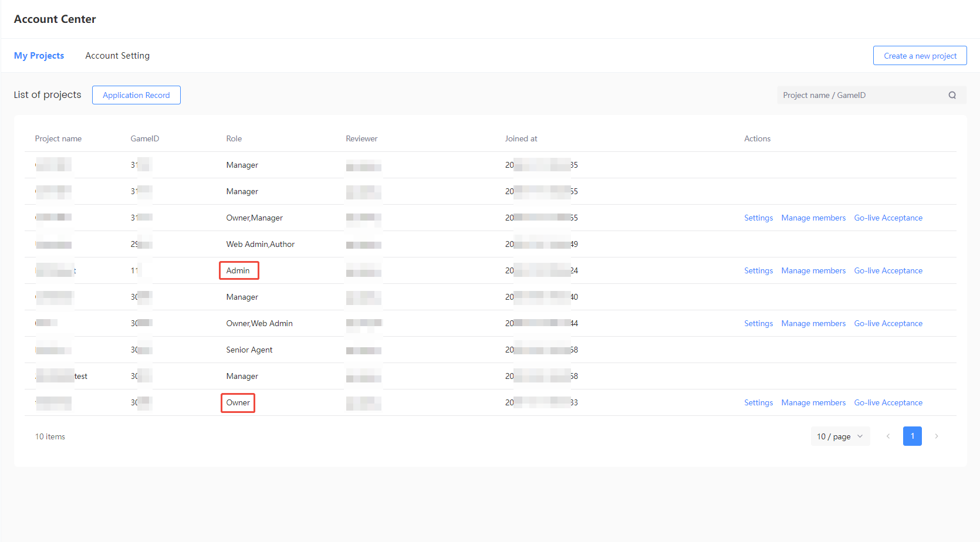This screenshot has width=980, height=542.
Task: Manage members of the Owner,Web Admin project
Action: coord(813,323)
